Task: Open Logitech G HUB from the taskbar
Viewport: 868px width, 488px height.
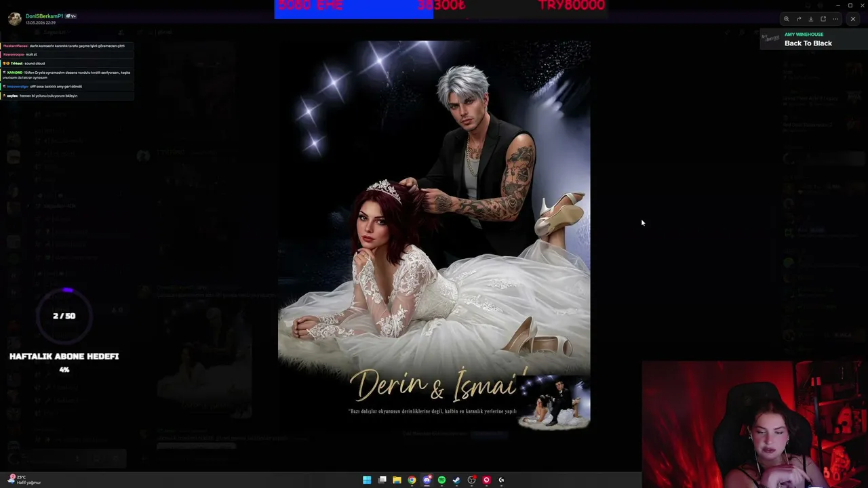Action: (x=501, y=480)
